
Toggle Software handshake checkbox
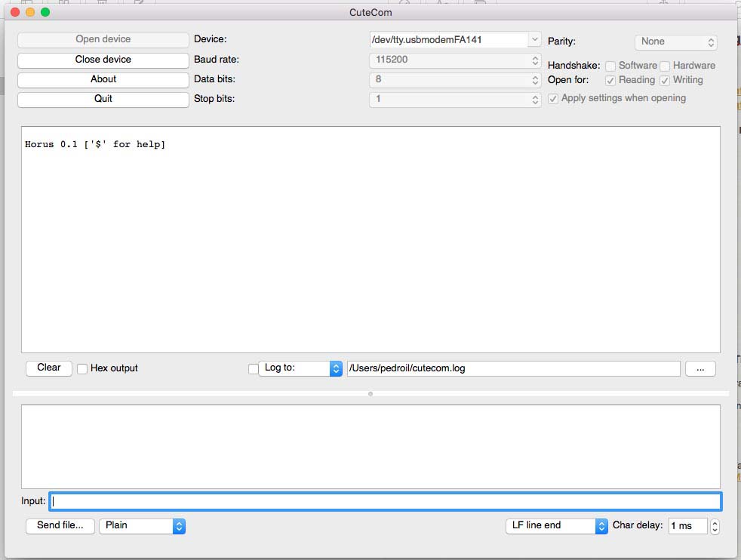point(610,66)
